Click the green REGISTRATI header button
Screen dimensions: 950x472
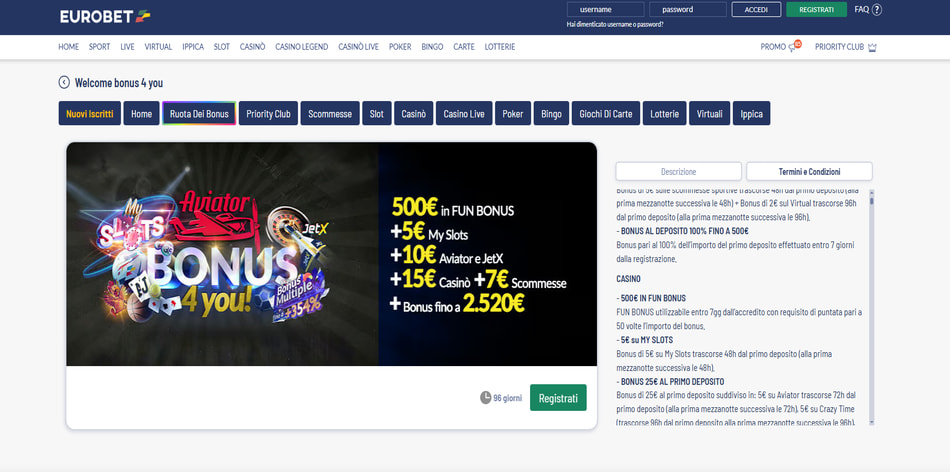coord(816,10)
